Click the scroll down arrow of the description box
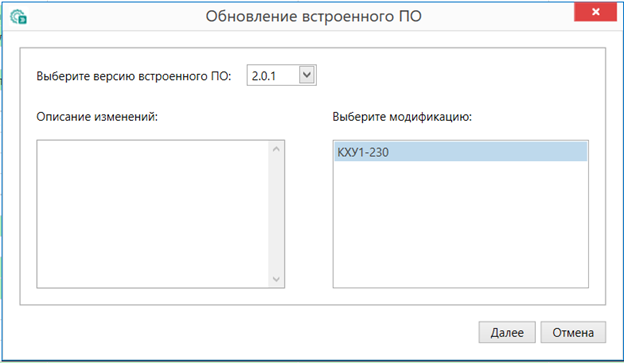This screenshot has width=624, height=363. click(x=276, y=279)
